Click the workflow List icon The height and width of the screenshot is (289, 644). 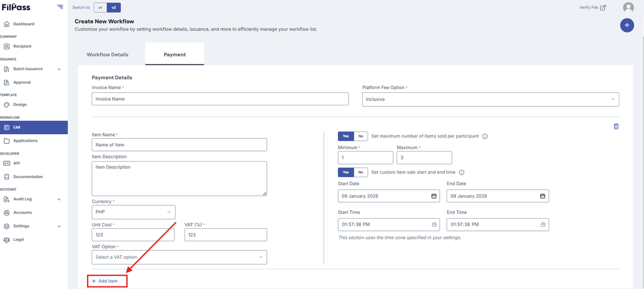click(x=6, y=127)
